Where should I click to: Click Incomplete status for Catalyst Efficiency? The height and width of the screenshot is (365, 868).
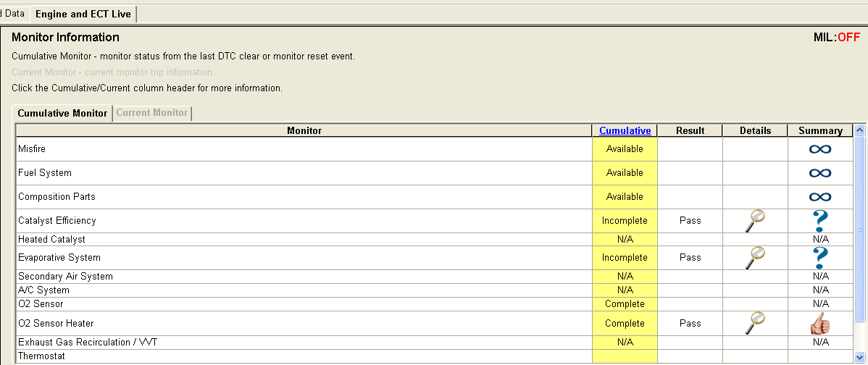[x=625, y=221]
